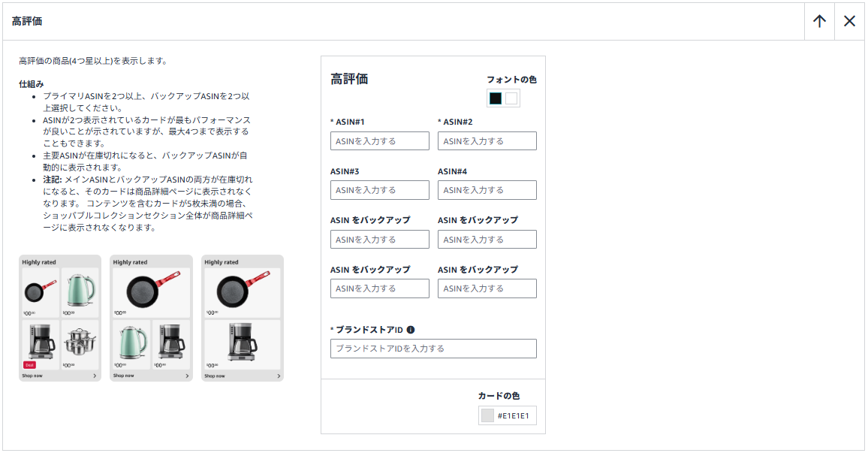The image size is (868, 453).
Task: Select bottom-left ASIN をバックアップ input
Action: 380,288
